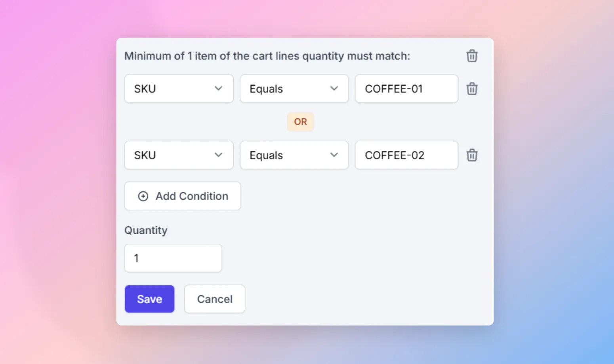Click the chevron arrow on the second Equals selector
This screenshot has height=364, width=614.
(x=334, y=155)
